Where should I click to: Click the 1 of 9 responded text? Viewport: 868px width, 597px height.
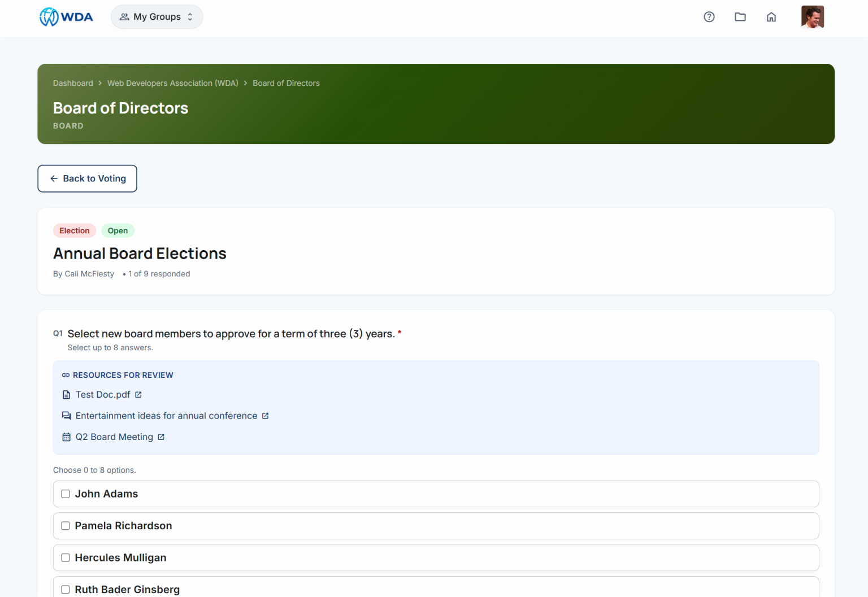point(159,274)
